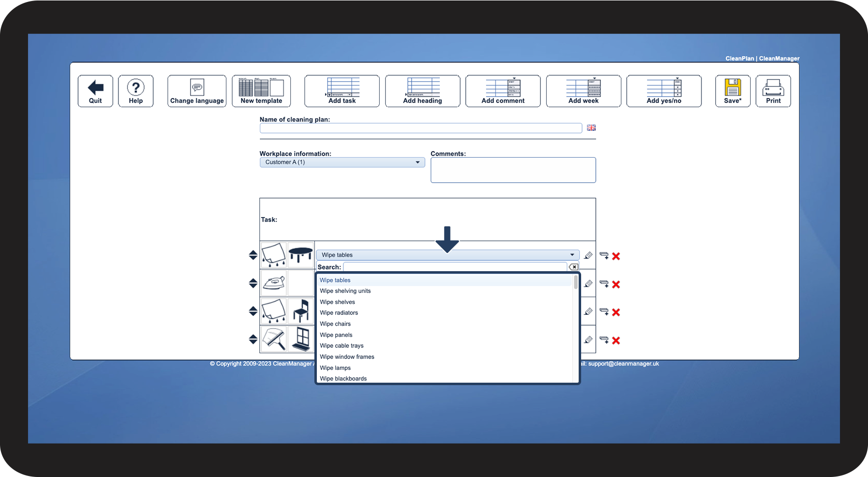This screenshot has height=477, width=868.
Task: Clear the search with the backspace icon
Action: tap(574, 267)
